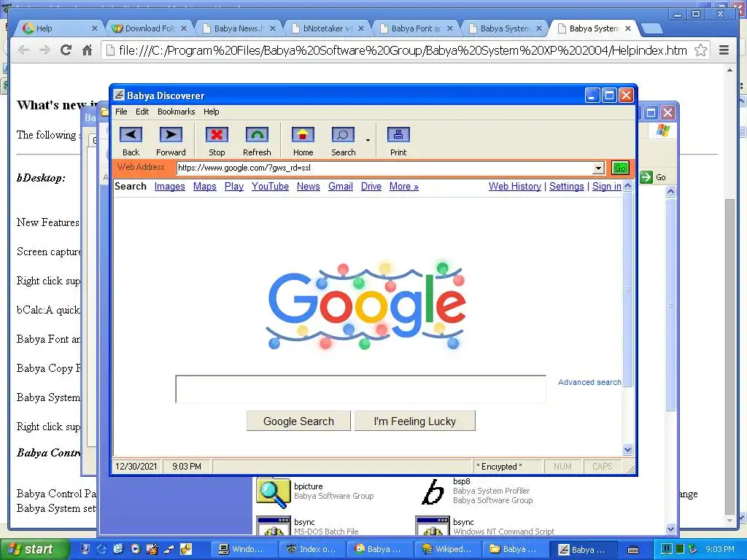Select the bpicture magnifier file icon
The image size is (747, 560).
(274, 493)
